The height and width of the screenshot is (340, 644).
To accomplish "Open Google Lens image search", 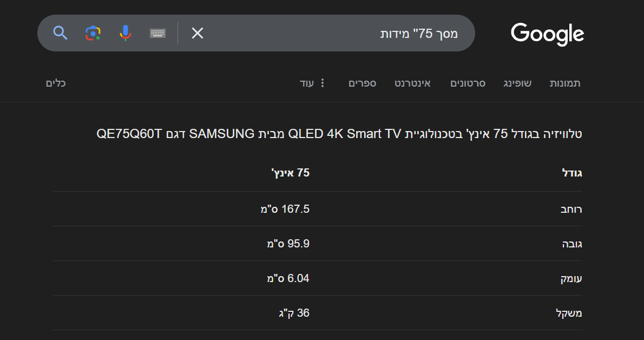I will coord(93,33).
